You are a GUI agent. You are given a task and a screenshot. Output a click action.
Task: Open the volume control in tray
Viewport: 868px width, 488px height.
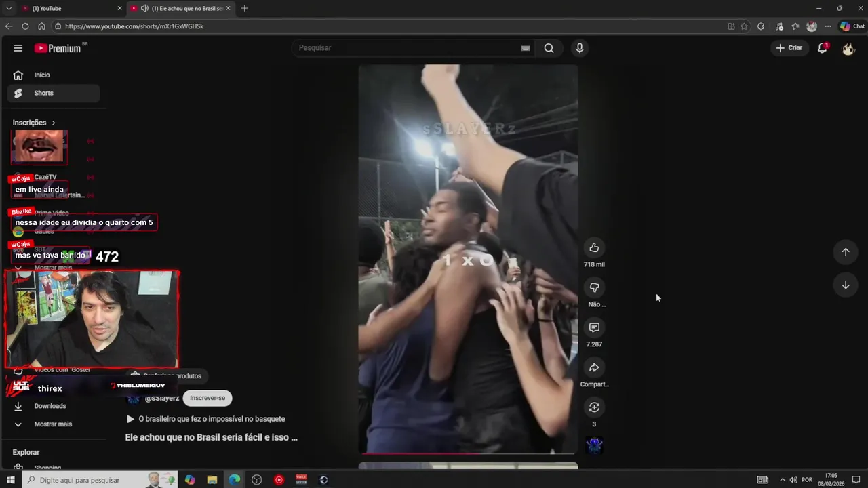tap(792, 480)
